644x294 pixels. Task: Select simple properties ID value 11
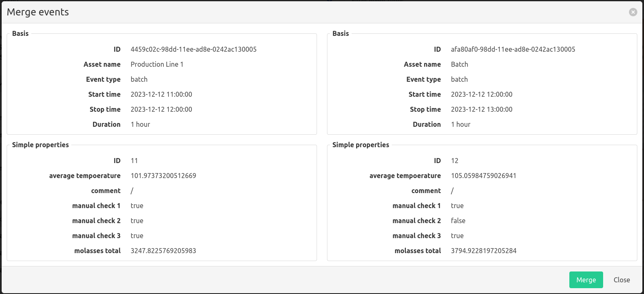[134, 161]
